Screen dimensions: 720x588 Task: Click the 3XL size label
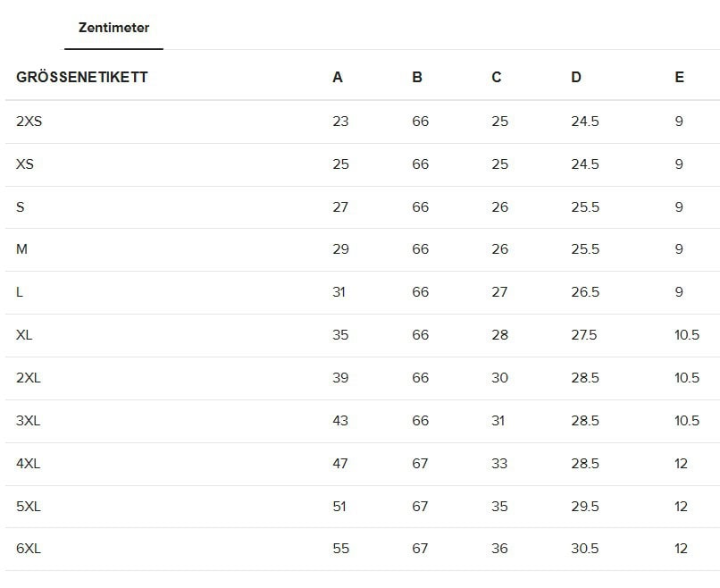29,420
